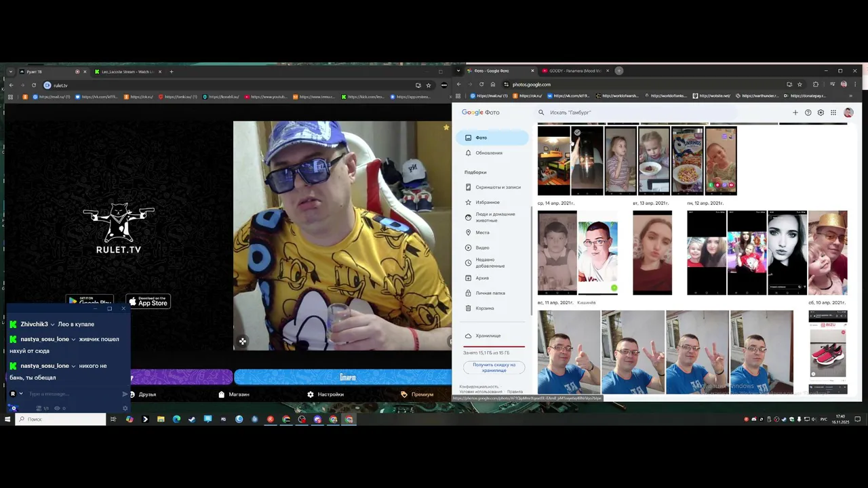Click the plus create icon in Google Photos
The width and height of the screenshot is (868, 488).
click(x=795, y=113)
